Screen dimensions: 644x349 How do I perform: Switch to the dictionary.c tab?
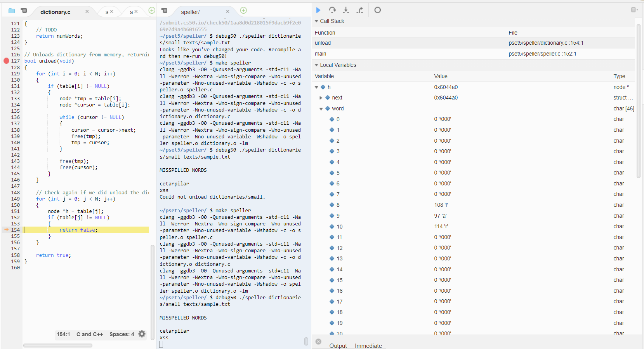coord(56,12)
